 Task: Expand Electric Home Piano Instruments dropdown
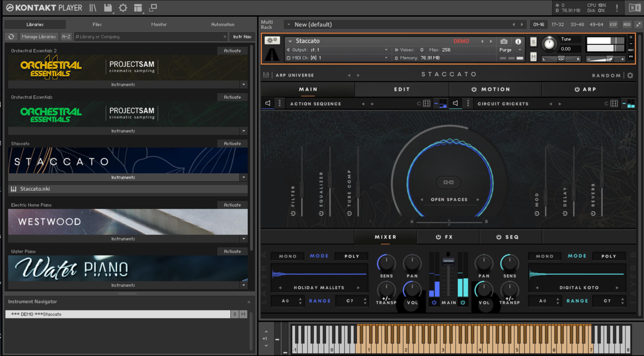[243, 239]
